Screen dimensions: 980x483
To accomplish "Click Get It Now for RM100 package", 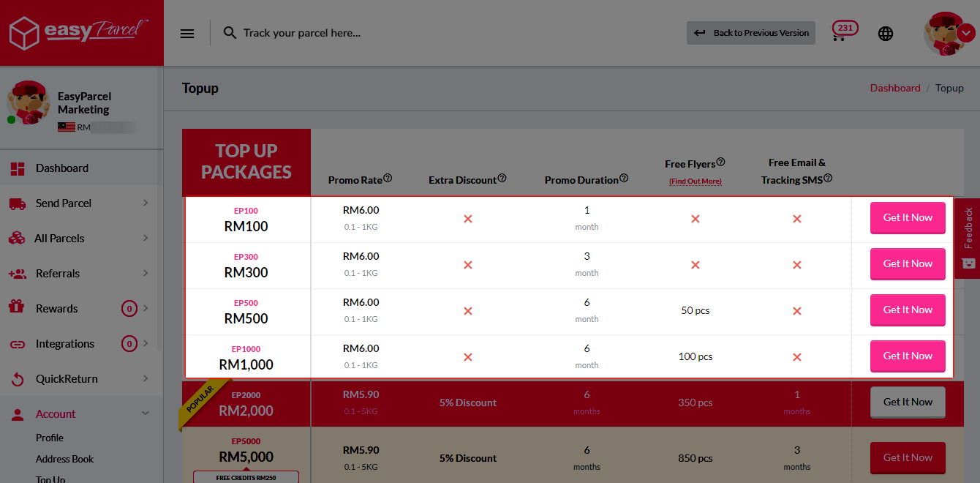I will pyautogui.click(x=907, y=217).
